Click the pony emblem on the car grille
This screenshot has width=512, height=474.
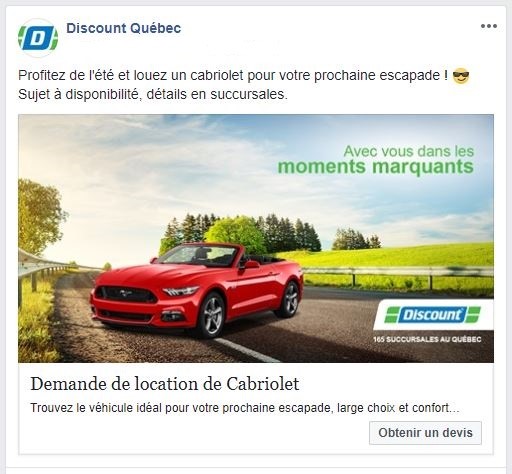click(x=124, y=294)
